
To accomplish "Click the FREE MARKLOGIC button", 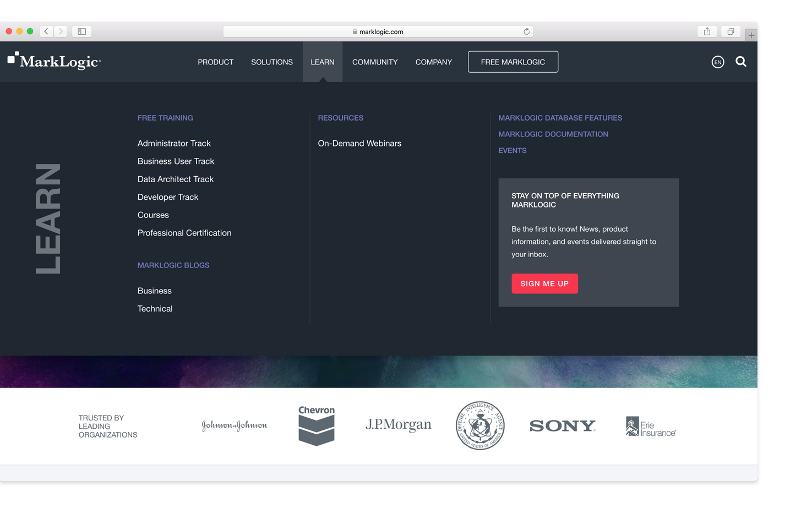I will pos(513,62).
